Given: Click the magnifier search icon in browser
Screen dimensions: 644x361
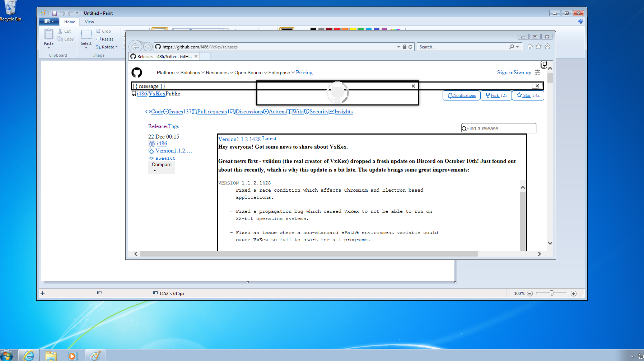Looking at the screenshot, I should [512, 47].
